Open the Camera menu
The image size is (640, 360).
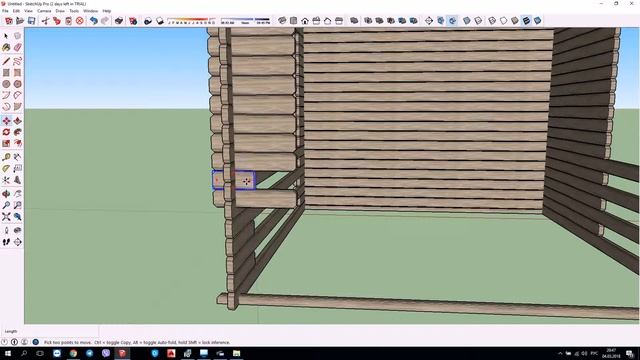(x=44, y=11)
